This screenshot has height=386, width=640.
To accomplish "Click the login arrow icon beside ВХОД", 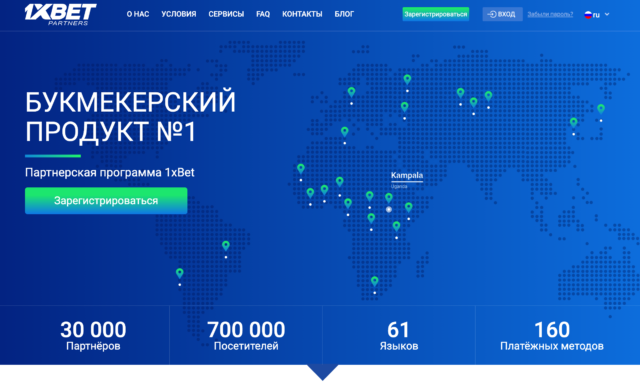I will pyautogui.click(x=492, y=14).
